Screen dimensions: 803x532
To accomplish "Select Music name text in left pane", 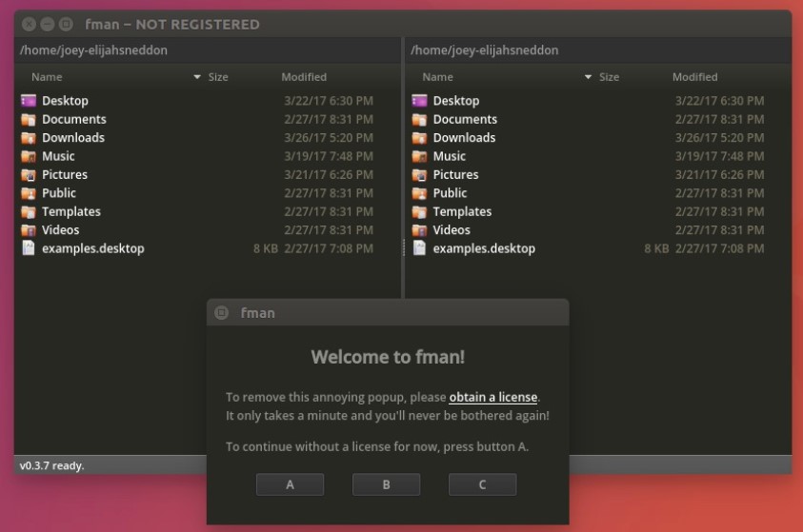I will coord(58,156).
